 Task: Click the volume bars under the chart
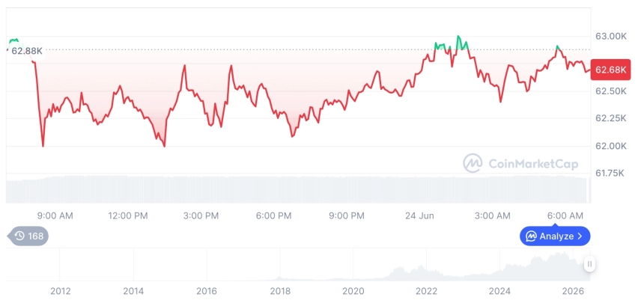pos(298,189)
